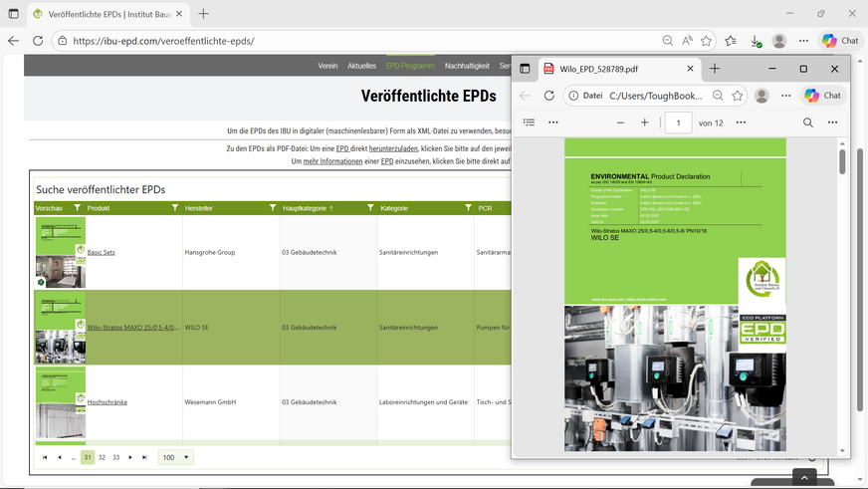Click PDF page number field
868x489 pixels.
coord(678,122)
